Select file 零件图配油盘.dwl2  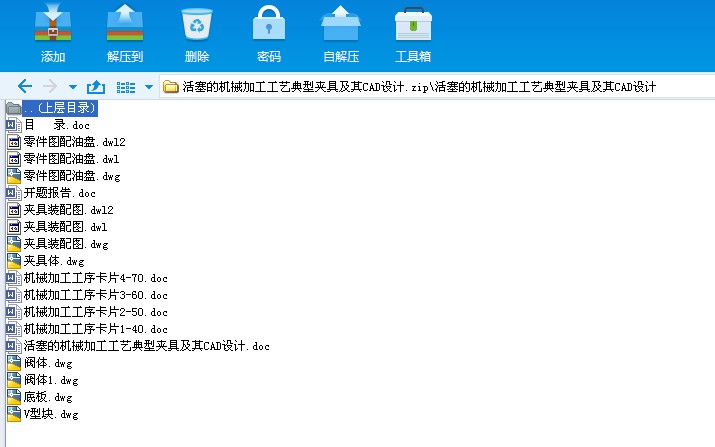(75, 142)
